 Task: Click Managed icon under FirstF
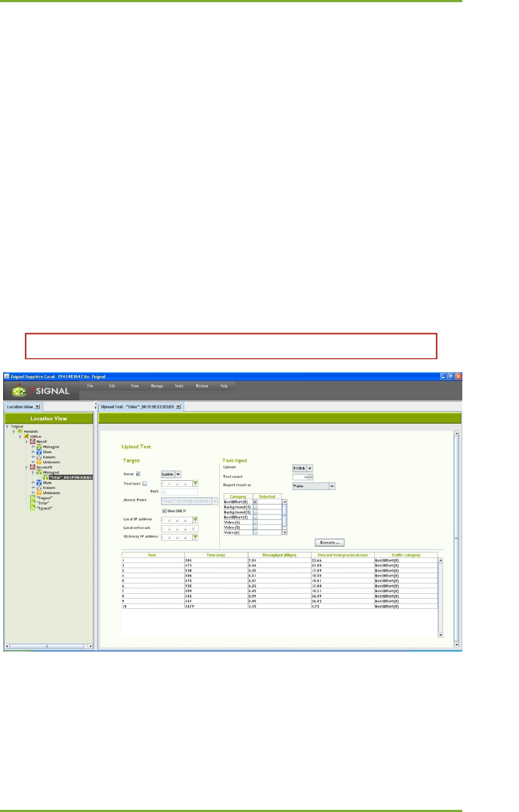click(x=39, y=447)
